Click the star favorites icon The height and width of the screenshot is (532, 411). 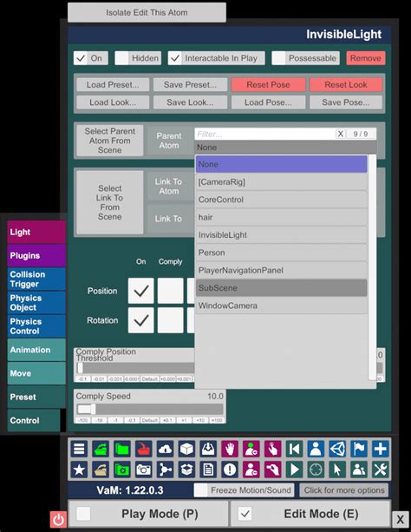point(80,470)
